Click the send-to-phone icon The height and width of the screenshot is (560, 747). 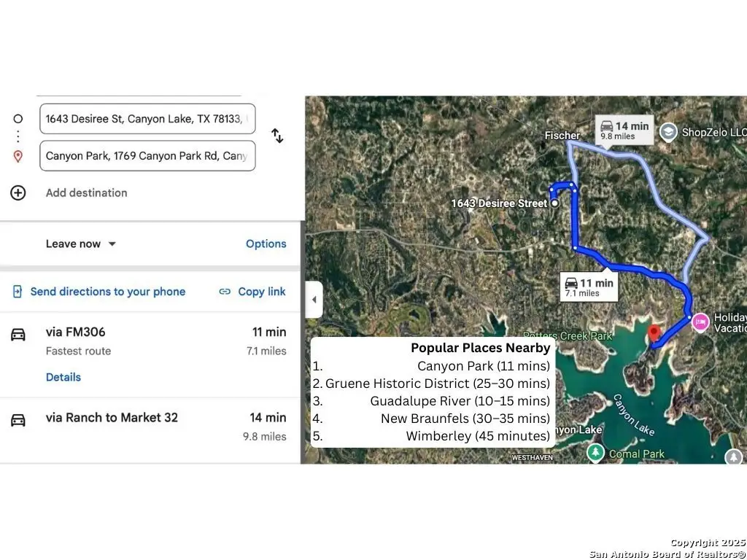click(18, 292)
